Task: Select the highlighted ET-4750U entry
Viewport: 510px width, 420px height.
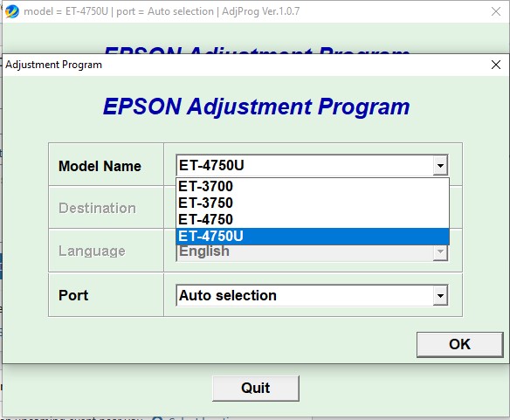Action: (x=313, y=236)
